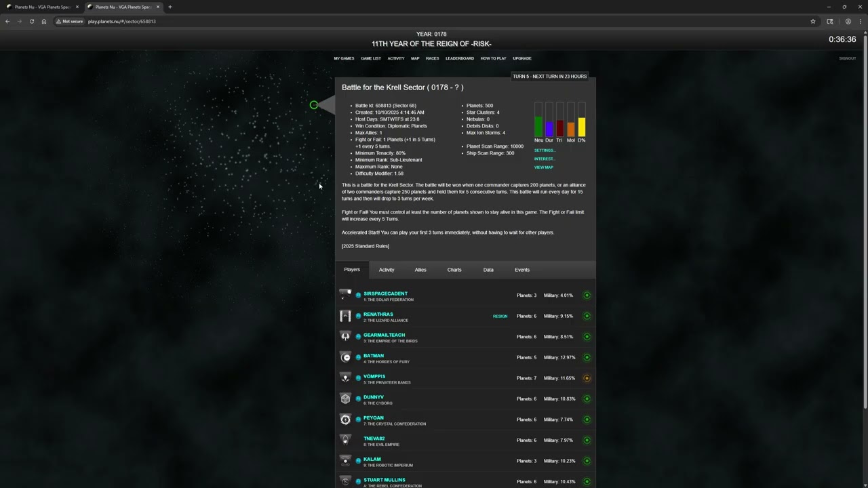
Task: Click green status indicator in KALAM row
Action: pos(587,461)
